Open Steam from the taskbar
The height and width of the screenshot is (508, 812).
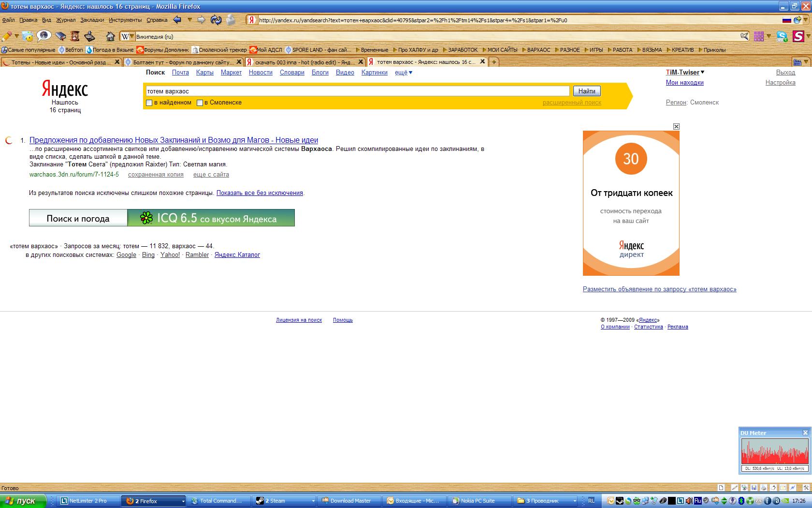[285, 501]
